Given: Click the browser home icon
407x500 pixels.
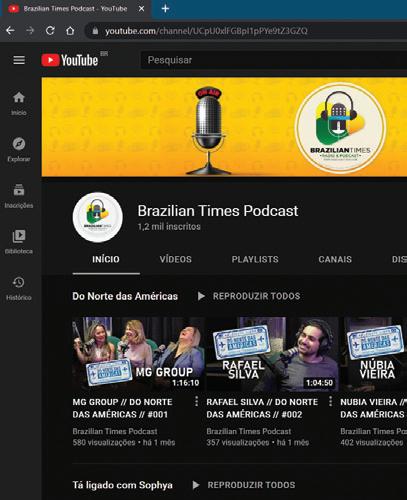Looking at the screenshot, I should tap(70, 31).
